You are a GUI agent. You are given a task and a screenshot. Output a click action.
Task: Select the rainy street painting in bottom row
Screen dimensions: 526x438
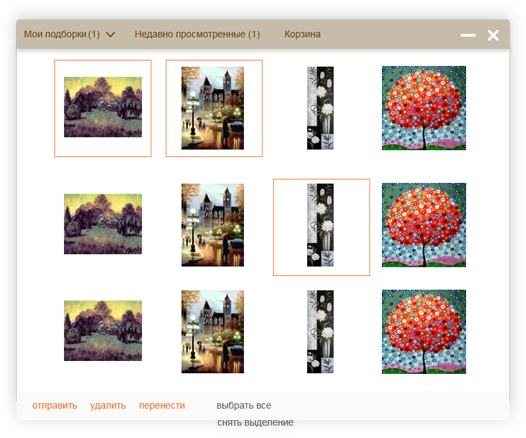213,332
